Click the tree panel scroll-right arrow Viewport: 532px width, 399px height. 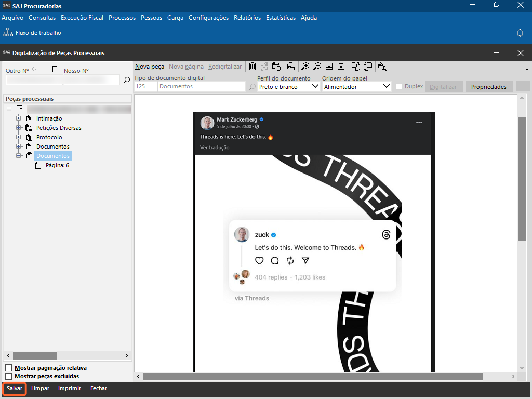(x=127, y=355)
